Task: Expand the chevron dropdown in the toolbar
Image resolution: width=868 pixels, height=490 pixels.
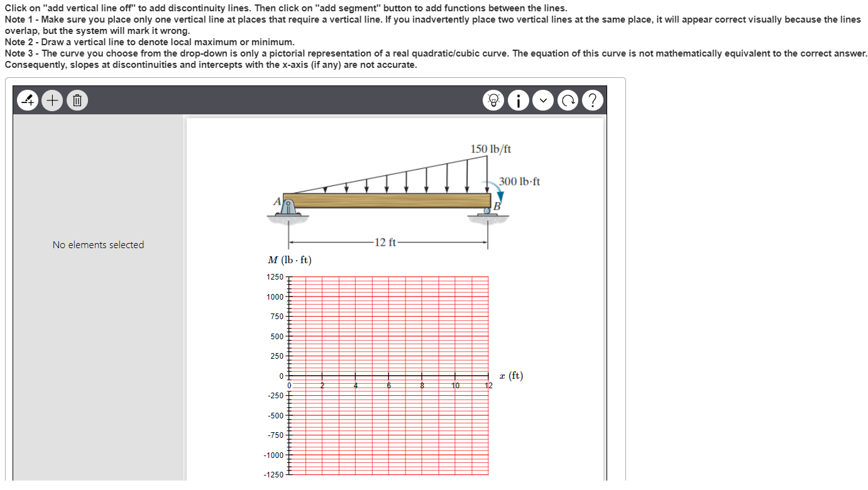Action: pos(543,100)
